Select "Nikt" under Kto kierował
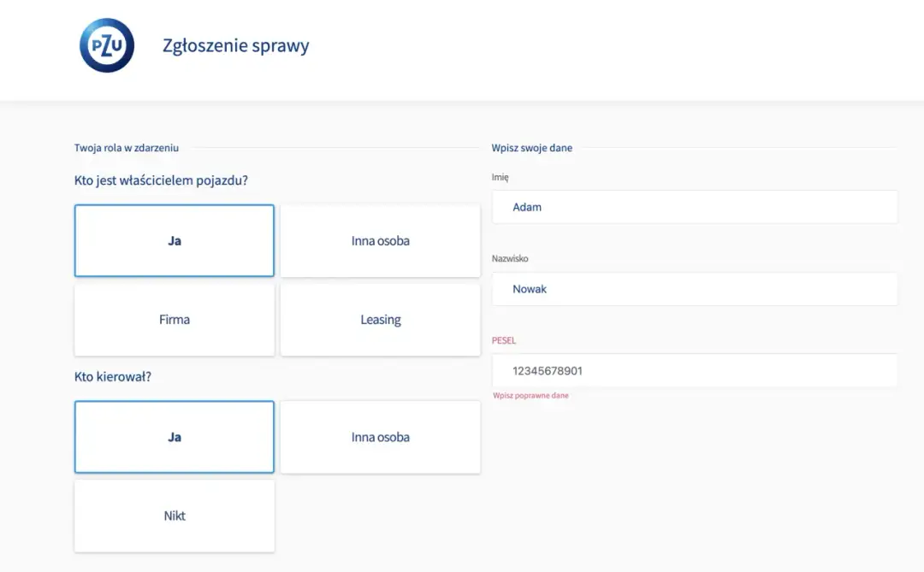924x572 pixels. click(174, 516)
